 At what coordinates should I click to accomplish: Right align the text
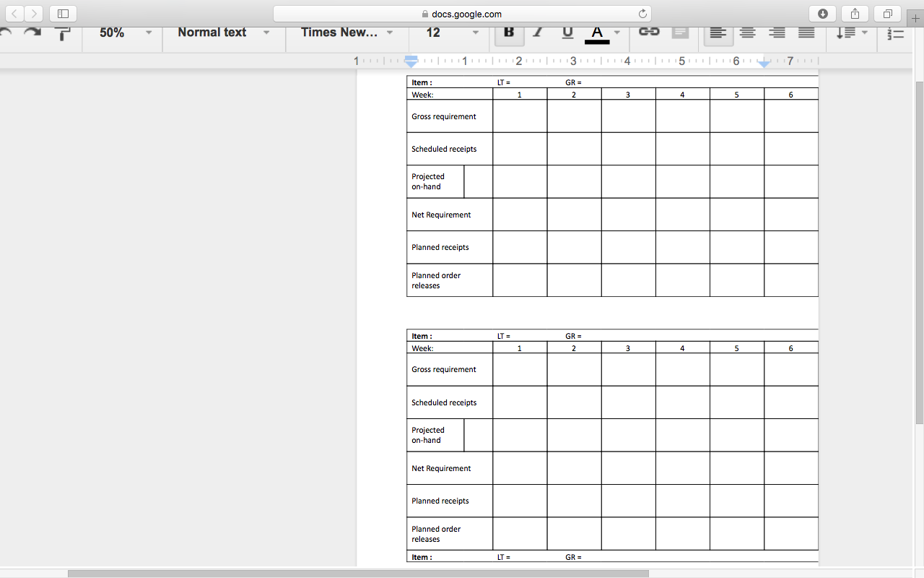tap(777, 33)
